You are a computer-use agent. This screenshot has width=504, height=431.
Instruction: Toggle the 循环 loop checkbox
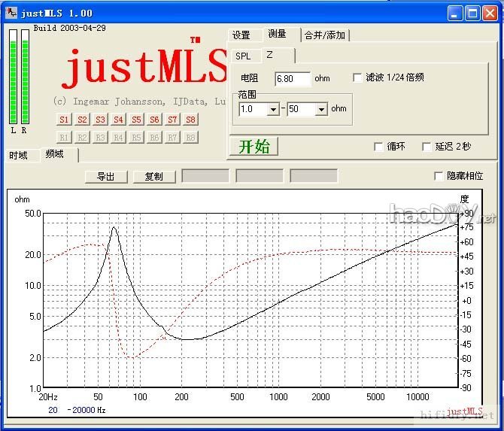coord(378,147)
